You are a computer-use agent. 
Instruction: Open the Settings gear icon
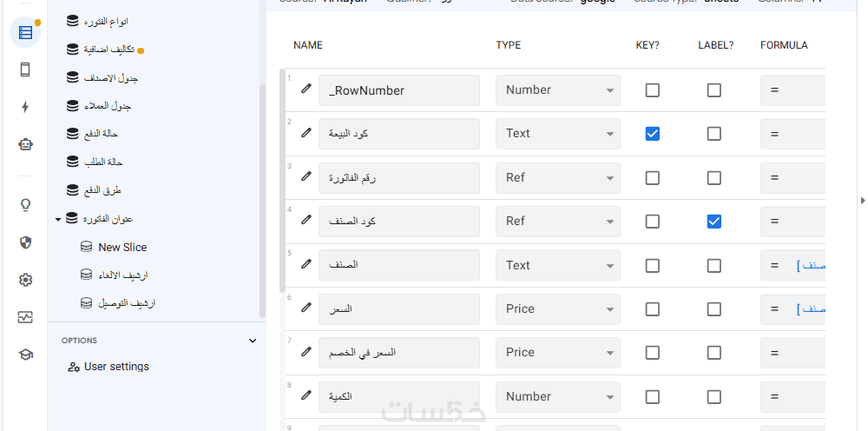(25, 280)
